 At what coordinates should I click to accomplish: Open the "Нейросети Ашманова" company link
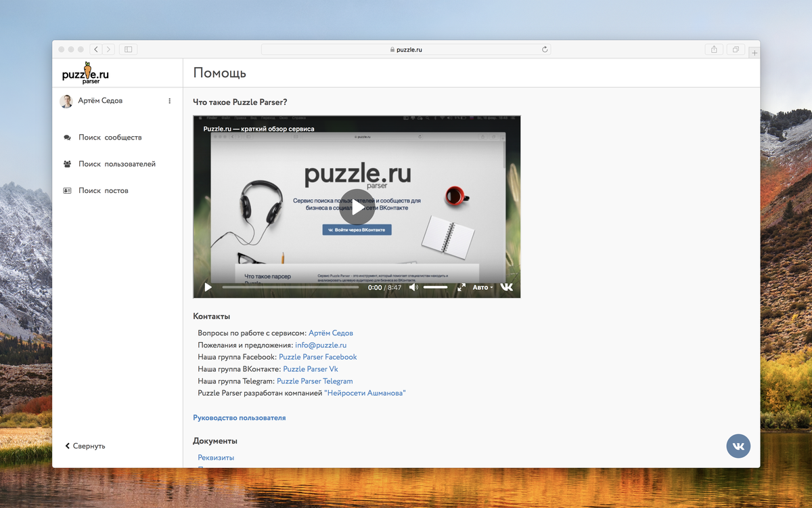point(365,393)
